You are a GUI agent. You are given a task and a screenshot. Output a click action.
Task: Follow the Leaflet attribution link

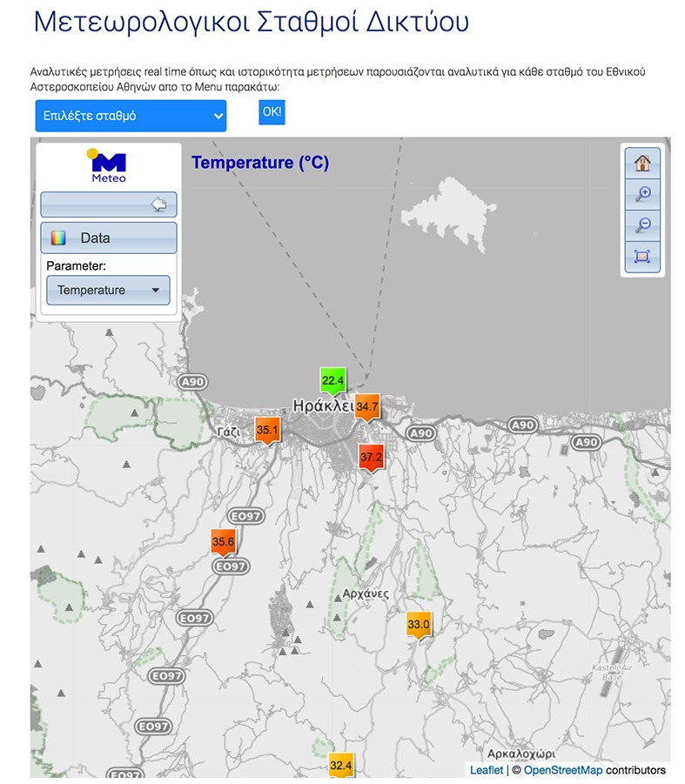pos(486,770)
